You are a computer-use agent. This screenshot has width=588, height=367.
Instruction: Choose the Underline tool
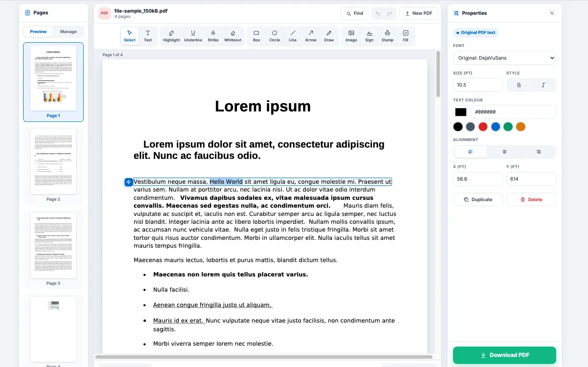click(193, 36)
